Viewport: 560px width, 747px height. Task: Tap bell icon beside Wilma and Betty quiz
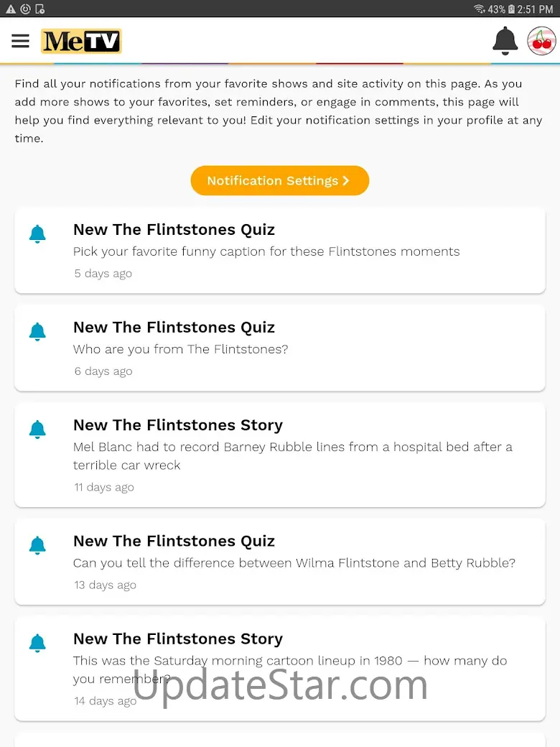click(37, 546)
